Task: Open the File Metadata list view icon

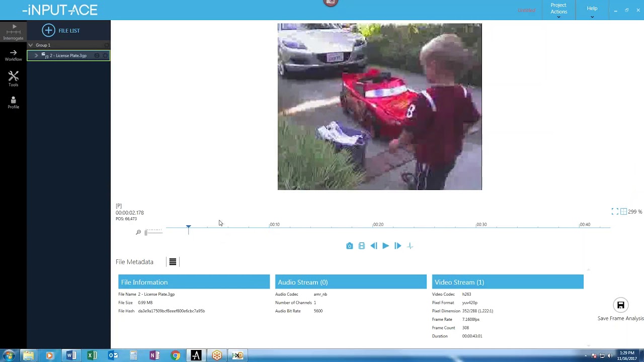Action: [173, 262]
